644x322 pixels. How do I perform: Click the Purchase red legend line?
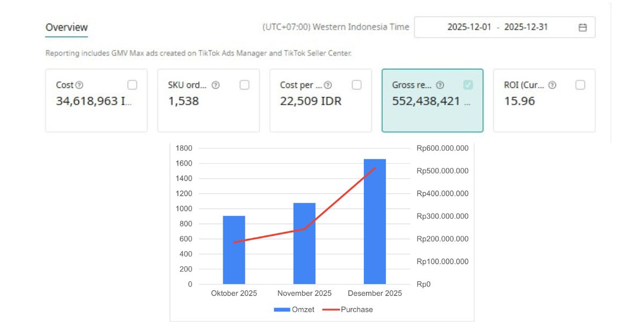pos(331,310)
